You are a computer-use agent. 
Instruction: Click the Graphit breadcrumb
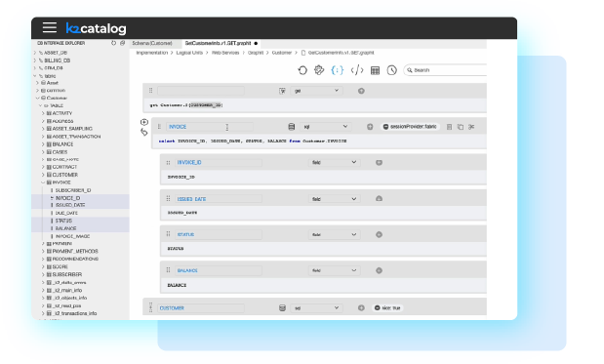click(256, 53)
